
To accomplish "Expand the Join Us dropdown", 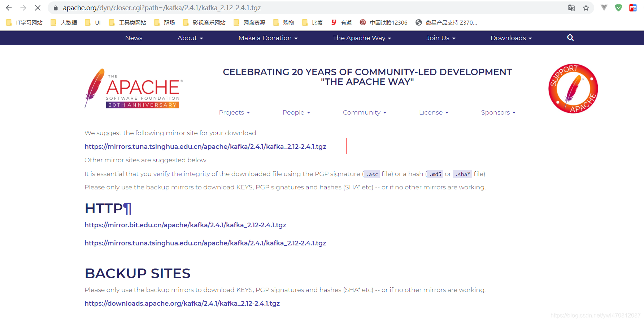I will point(441,38).
